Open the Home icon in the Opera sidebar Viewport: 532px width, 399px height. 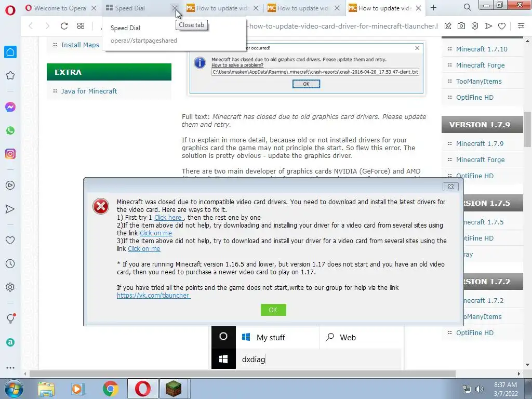10,52
